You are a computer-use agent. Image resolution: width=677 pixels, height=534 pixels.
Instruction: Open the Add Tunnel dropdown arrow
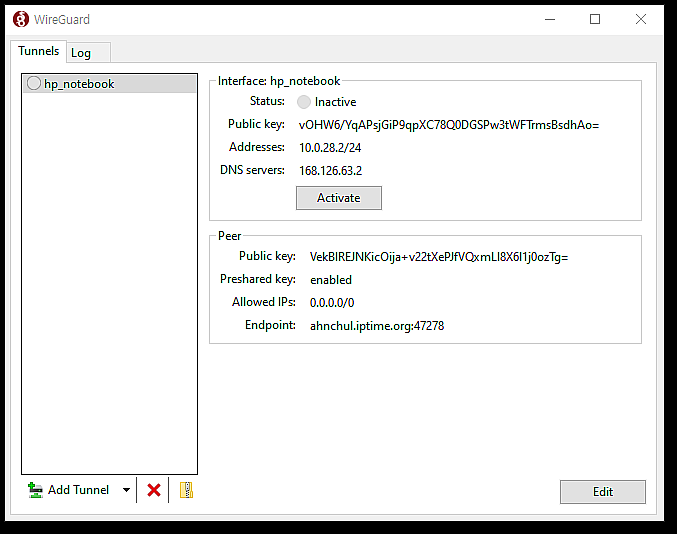[x=126, y=490]
